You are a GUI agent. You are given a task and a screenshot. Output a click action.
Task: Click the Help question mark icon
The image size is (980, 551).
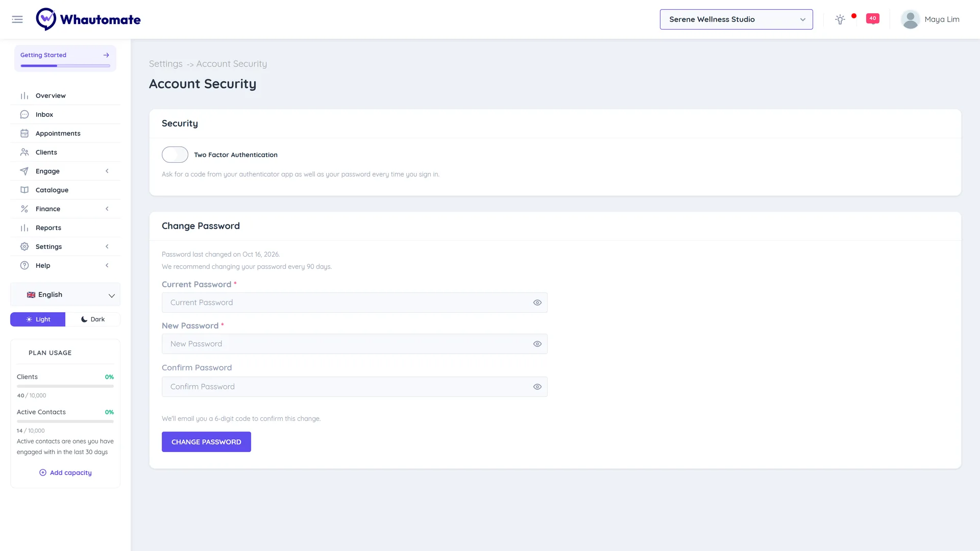point(24,266)
